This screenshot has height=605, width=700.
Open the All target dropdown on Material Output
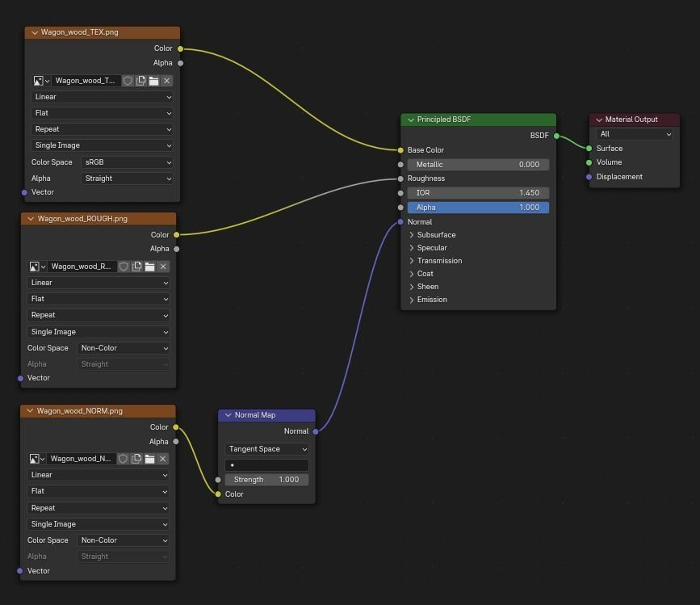635,134
